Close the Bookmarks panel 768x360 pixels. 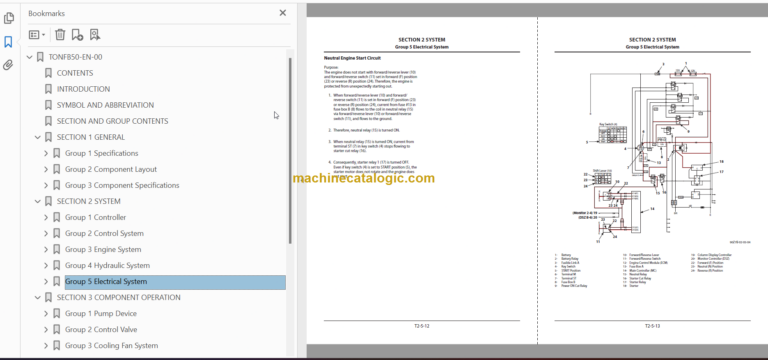pyautogui.click(x=283, y=13)
